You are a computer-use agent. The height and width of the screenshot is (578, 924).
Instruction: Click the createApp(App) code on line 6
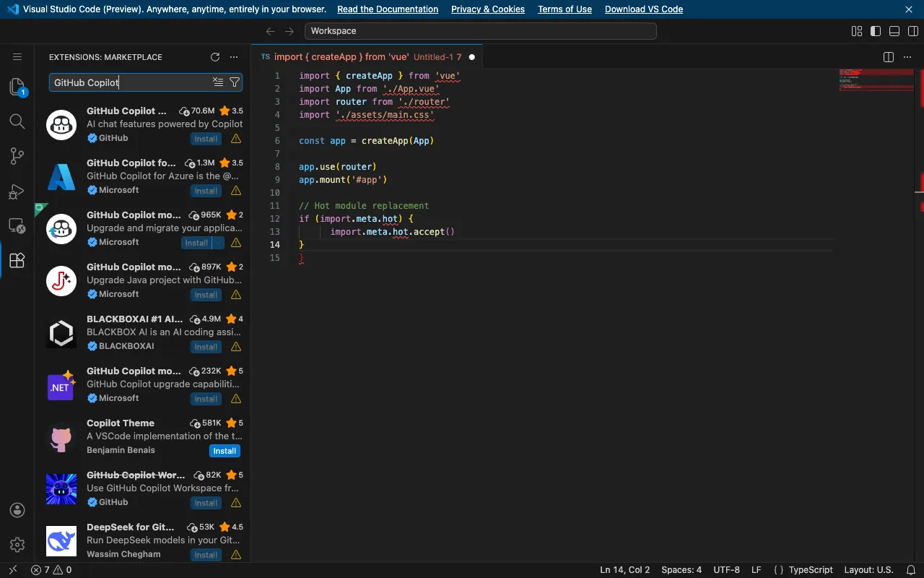pos(398,141)
